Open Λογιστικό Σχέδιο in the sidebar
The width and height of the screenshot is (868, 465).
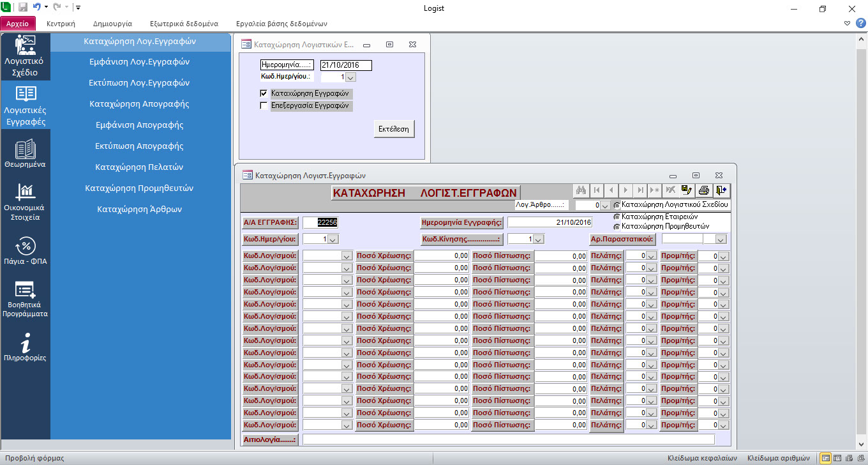26,56
